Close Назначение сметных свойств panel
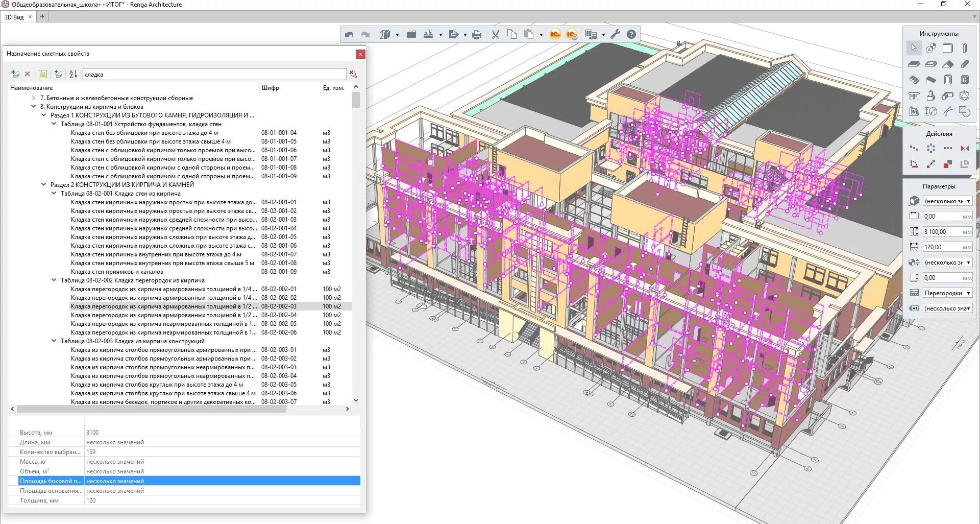 (x=360, y=54)
